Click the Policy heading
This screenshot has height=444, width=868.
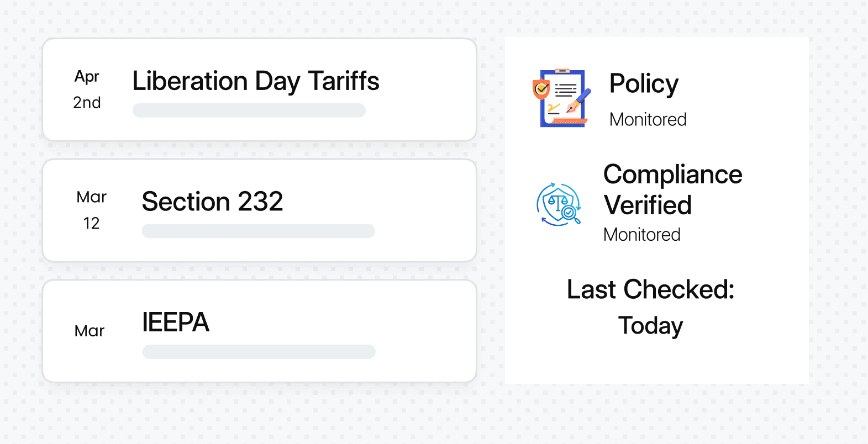[x=644, y=84]
